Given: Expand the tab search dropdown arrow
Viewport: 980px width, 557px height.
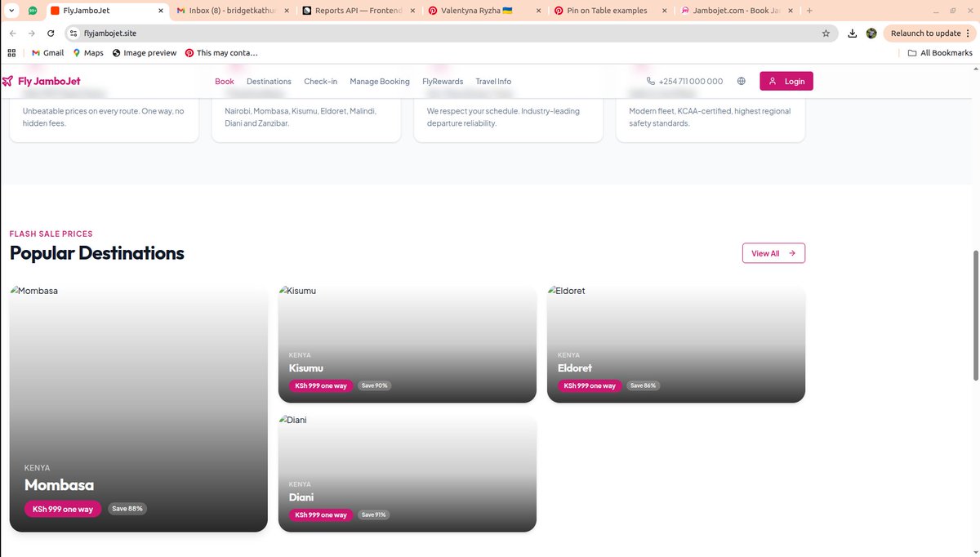Looking at the screenshot, I should 11,11.
